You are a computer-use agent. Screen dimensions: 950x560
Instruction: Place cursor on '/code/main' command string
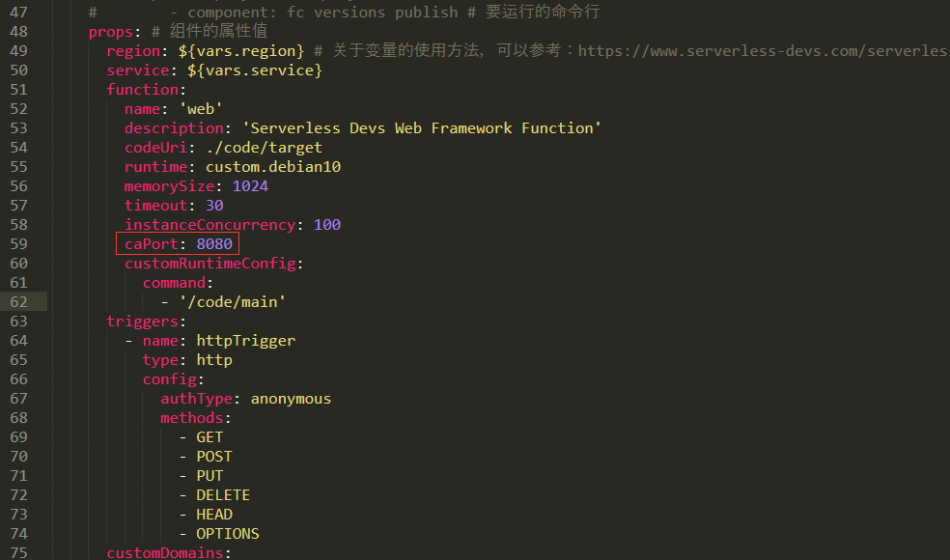(233, 302)
